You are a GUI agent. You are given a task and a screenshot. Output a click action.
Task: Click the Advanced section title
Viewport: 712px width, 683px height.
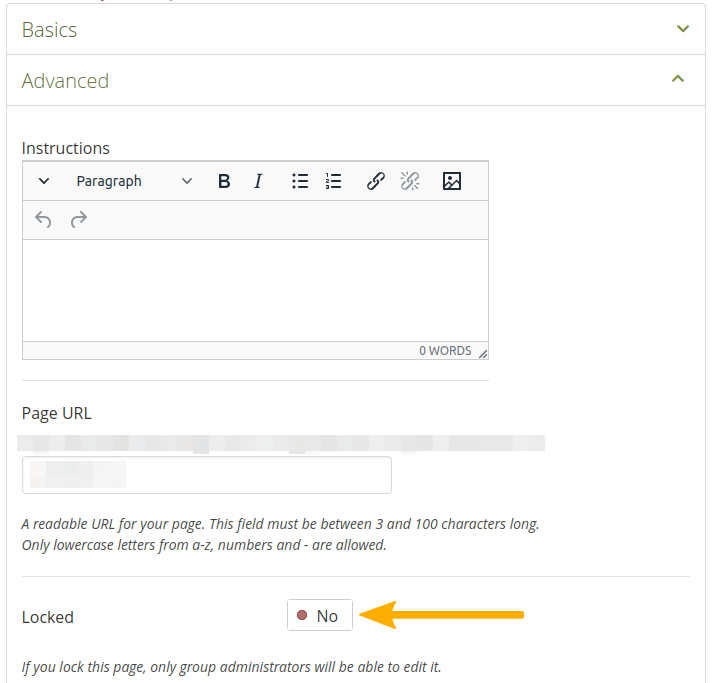point(65,81)
